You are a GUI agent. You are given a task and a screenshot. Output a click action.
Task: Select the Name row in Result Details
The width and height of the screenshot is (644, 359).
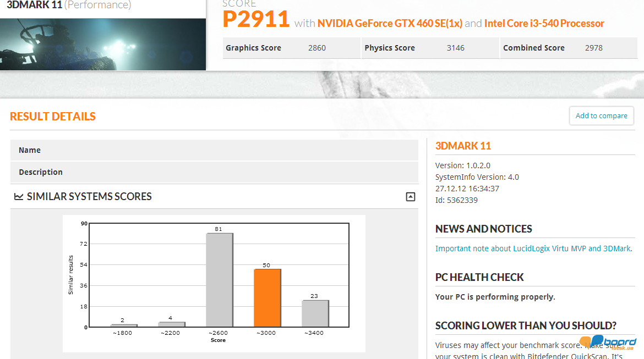tap(214, 150)
